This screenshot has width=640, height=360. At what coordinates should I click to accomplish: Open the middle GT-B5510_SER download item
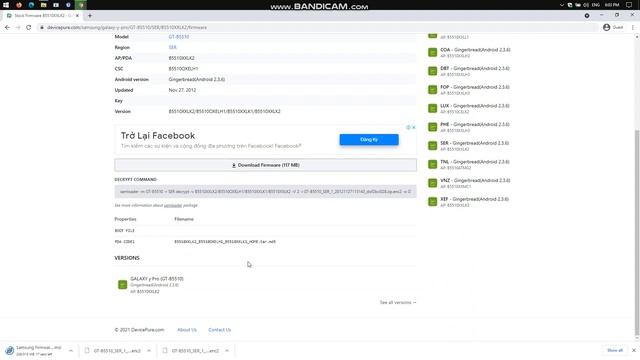point(113,351)
